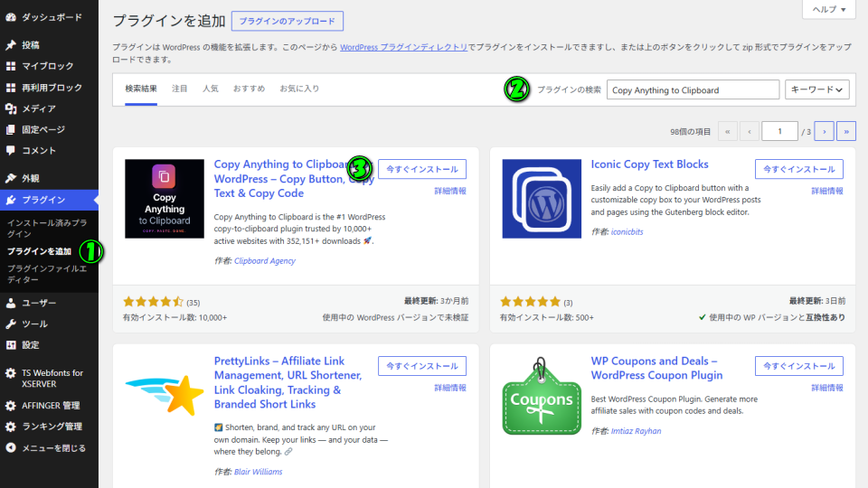Open iconicbits author link

click(x=627, y=232)
